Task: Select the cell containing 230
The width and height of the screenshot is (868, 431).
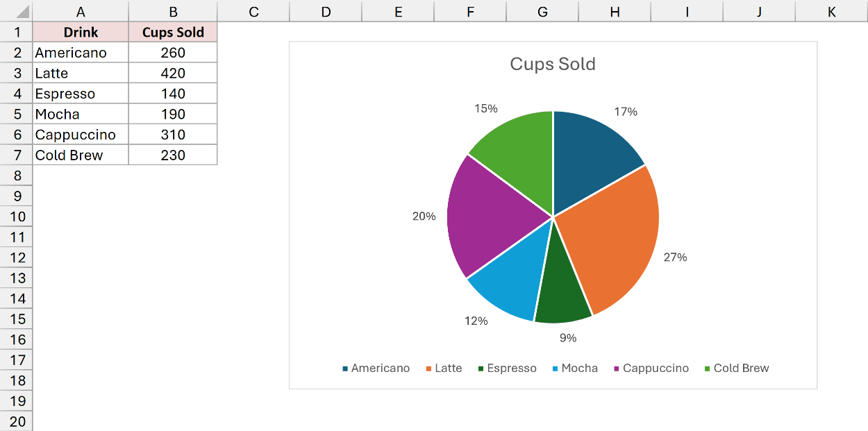Action: [x=173, y=155]
